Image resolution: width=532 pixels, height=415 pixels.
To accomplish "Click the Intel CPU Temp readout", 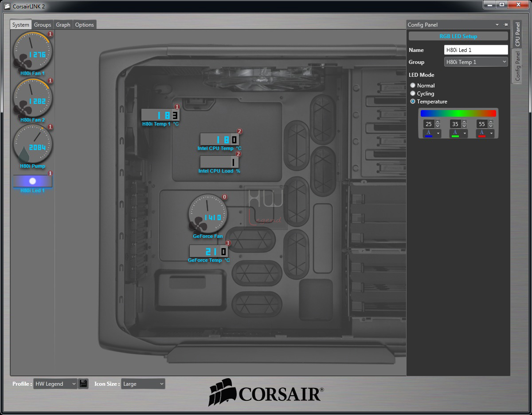I will [219, 139].
